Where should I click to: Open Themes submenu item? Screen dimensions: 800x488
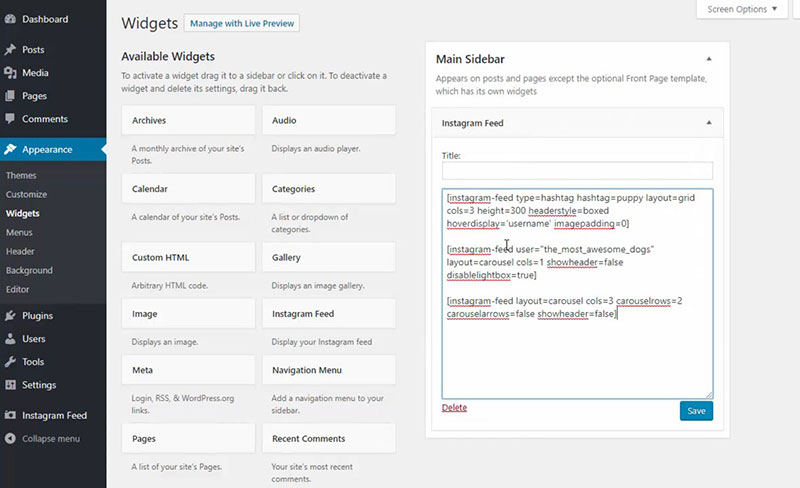click(x=21, y=175)
